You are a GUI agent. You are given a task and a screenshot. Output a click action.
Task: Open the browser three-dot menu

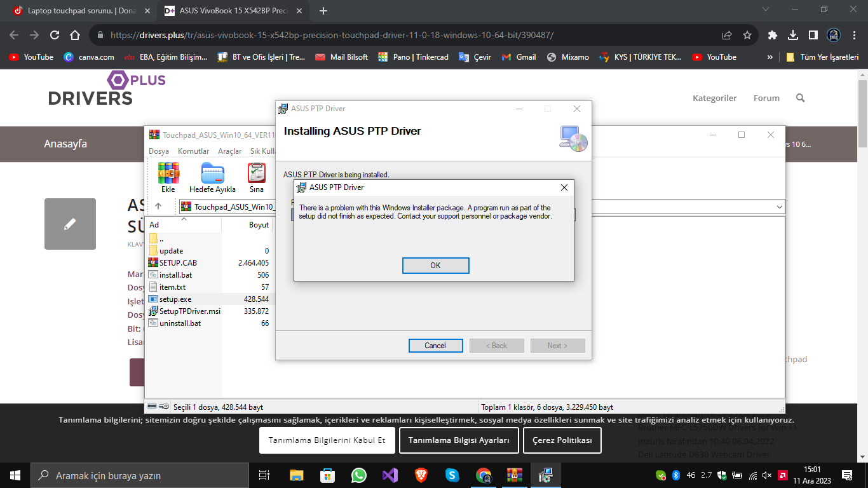853,36
